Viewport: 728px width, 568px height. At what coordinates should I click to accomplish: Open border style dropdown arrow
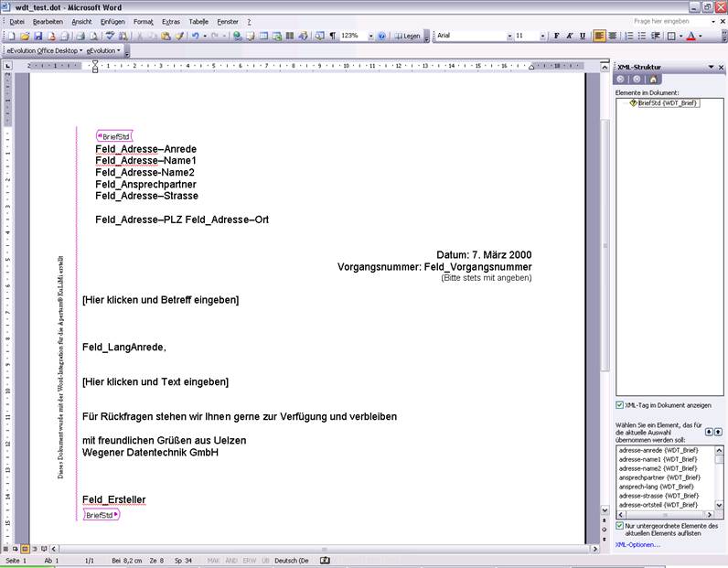(x=680, y=36)
